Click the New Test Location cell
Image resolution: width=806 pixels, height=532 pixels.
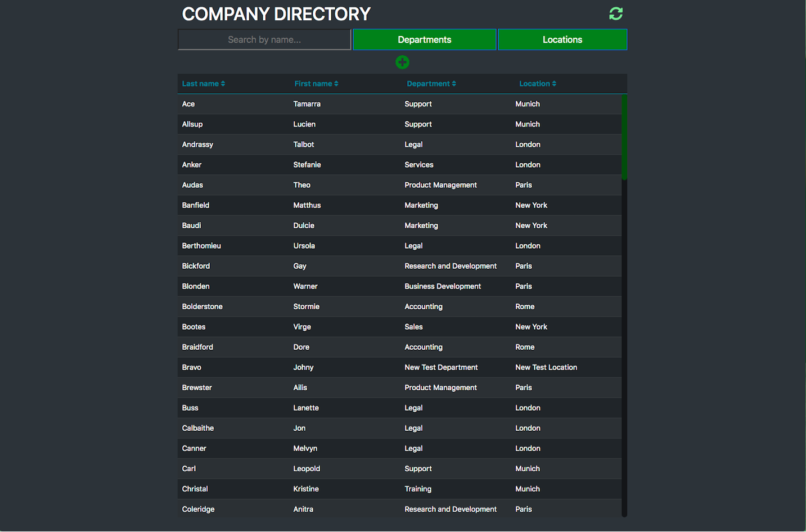coord(546,367)
